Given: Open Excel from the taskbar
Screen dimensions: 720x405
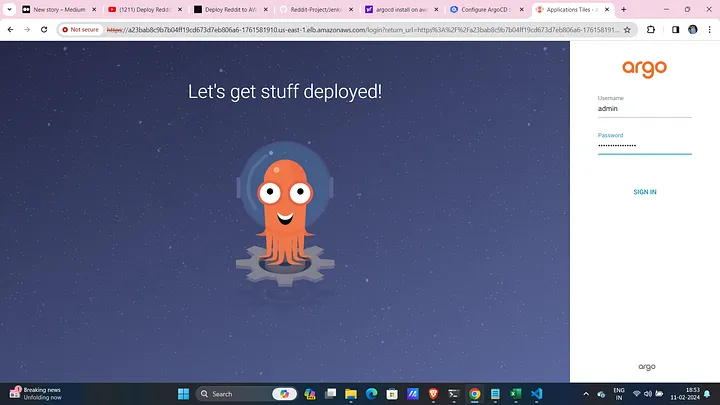Looking at the screenshot, I should tap(516, 394).
